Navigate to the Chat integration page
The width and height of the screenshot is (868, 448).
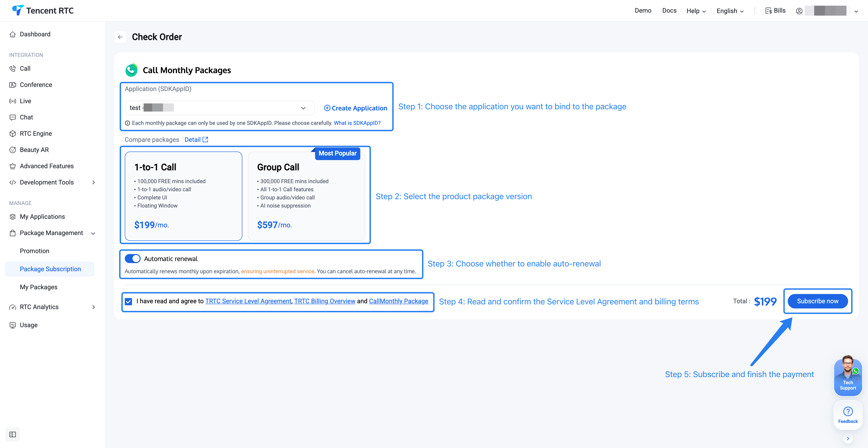tap(26, 117)
